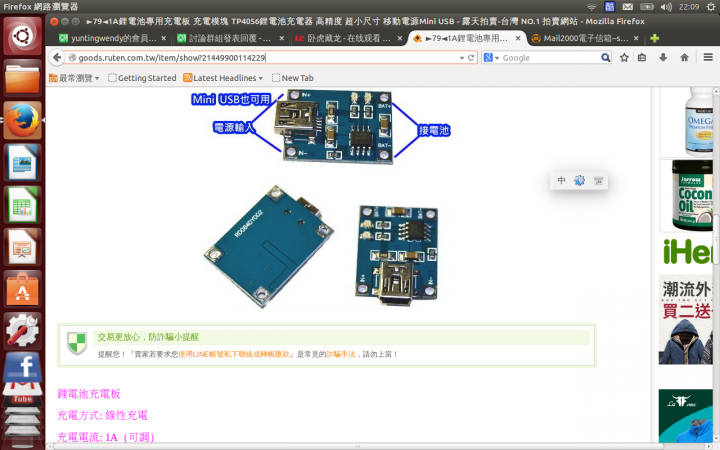Open iHerb logo advertisement
Image resolution: width=720 pixels, height=450 pixels.
click(690, 252)
